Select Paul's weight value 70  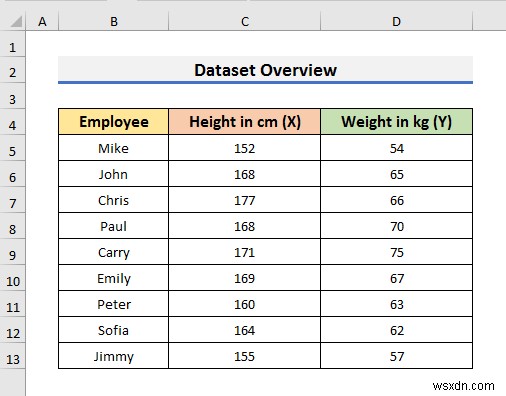click(396, 226)
